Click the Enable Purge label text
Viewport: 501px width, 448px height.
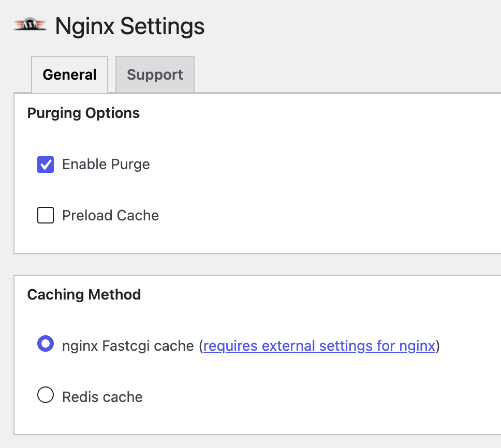pyautogui.click(x=106, y=165)
